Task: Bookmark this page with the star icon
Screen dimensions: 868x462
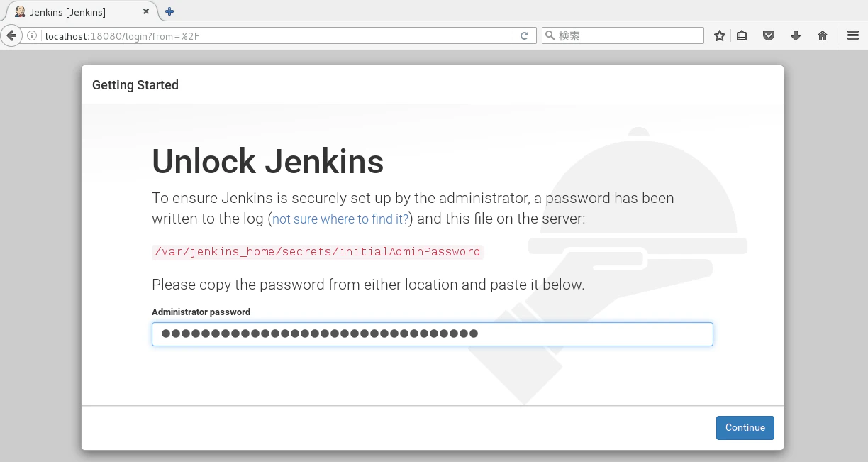Action: click(x=719, y=35)
